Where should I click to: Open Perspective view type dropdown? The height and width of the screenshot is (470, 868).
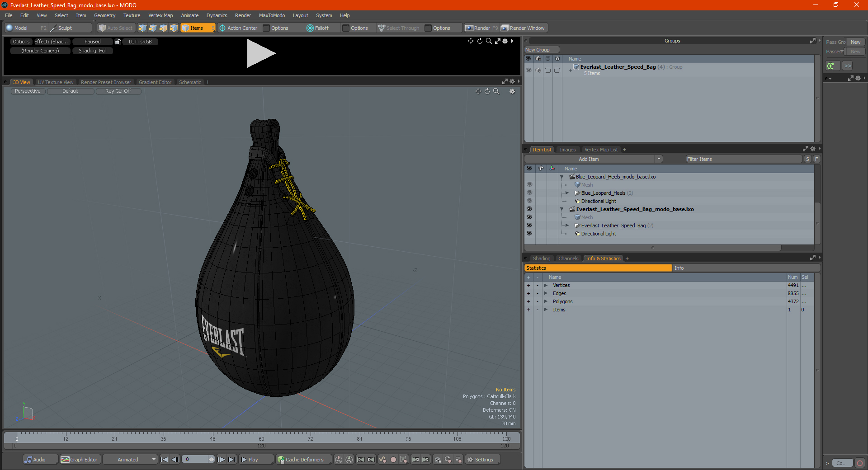point(28,91)
